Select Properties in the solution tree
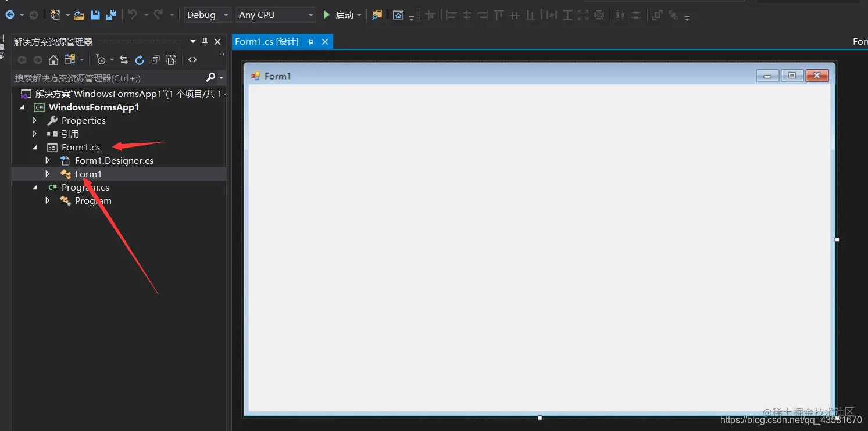The height and width of the screenshot is (431, 868). click(84, 120)
